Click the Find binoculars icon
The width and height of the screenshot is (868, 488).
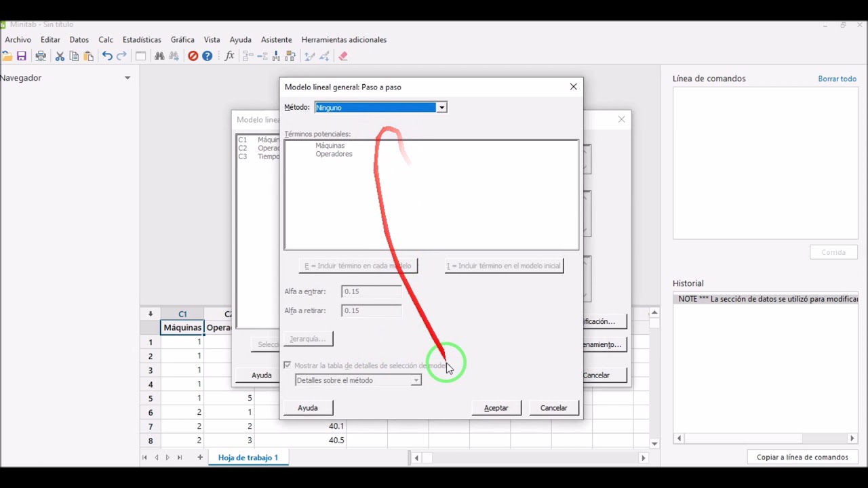(159, 56)
